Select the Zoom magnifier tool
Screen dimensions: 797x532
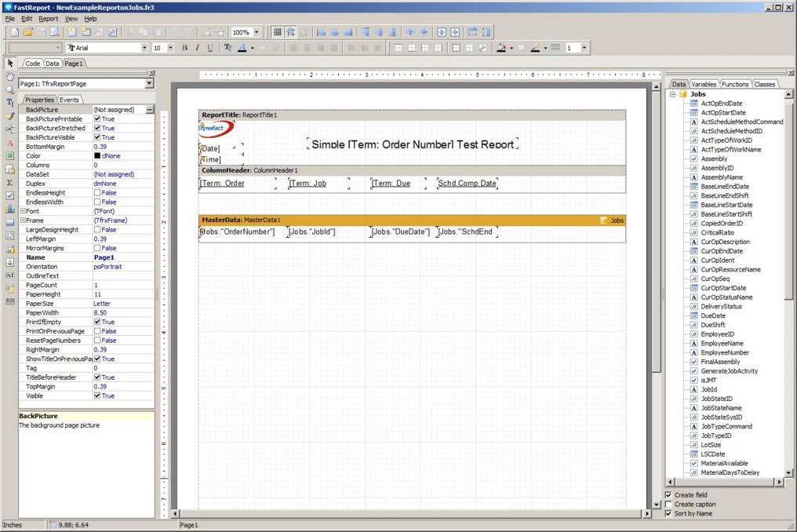click(10, 89)
